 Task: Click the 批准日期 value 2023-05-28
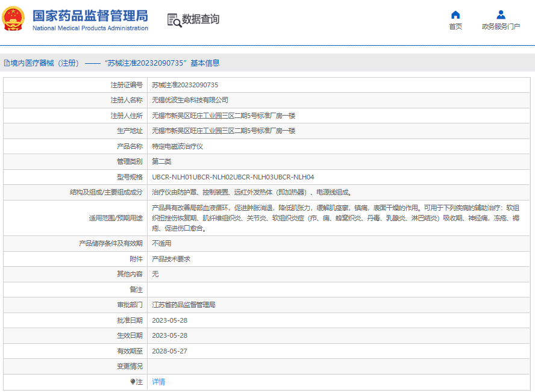[x=169, y=320]
